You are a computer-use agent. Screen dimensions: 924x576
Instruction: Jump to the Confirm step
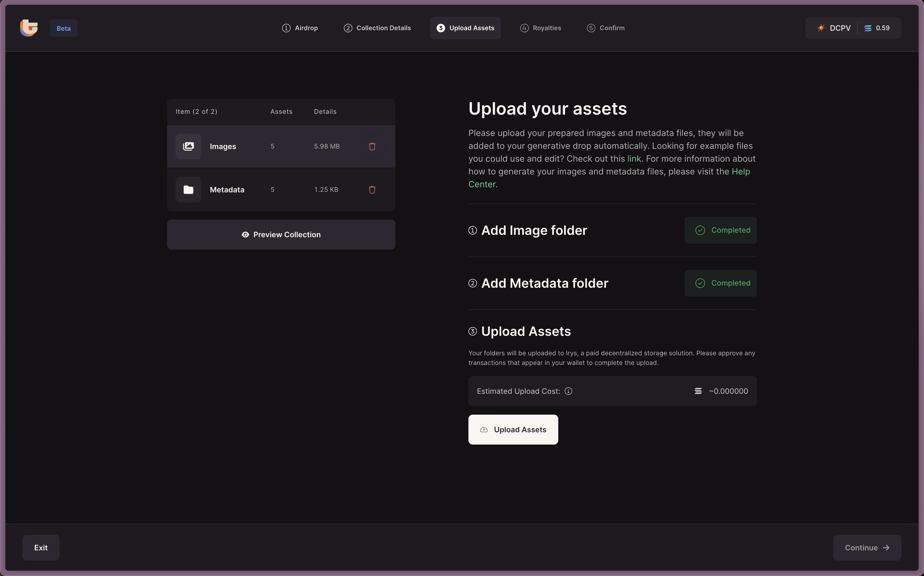point(606,28)
